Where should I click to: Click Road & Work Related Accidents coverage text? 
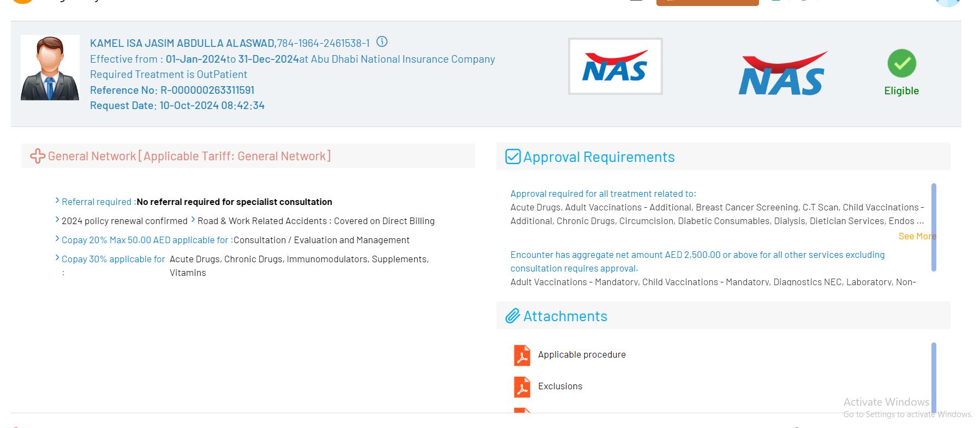pos(316,221)
